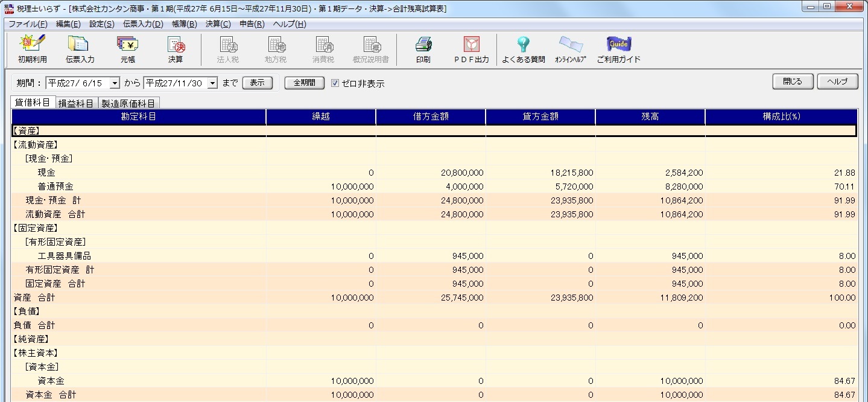Click the 閉じる button
This screenshot has height=402, width=868.
point(793,82)
